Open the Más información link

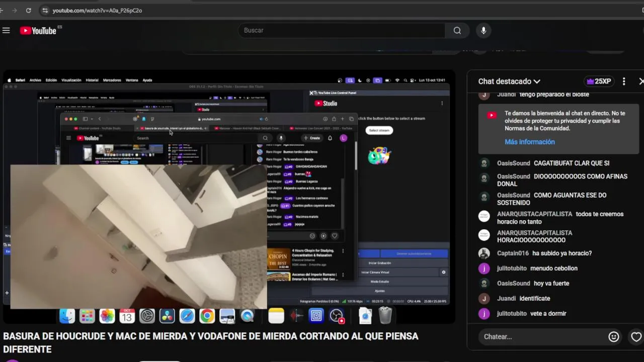(x=529, y=142)
